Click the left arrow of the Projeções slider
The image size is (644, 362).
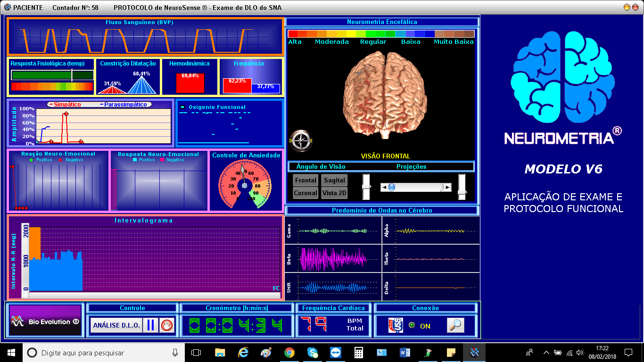(384, 188)
